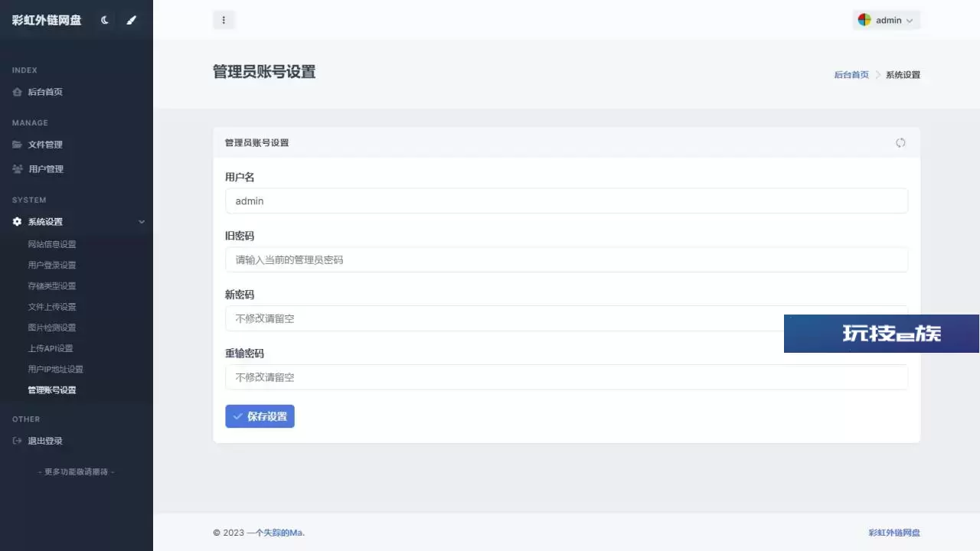This screenshot has width=980, height=551.
Task: Click the 保存设置 button
Action: click(260, 416)
